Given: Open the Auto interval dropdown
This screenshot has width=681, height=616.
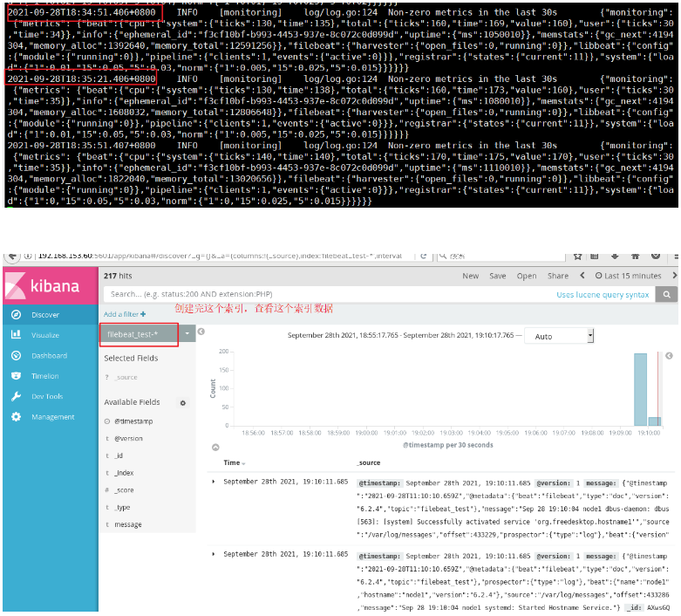Looking at the screenshot, I should tap(559, 336).
